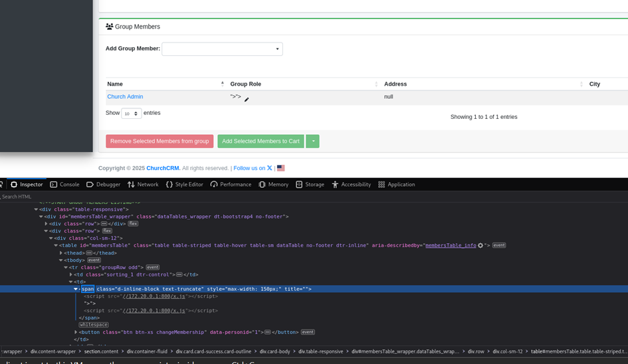
Task: Open the Church Admin member link
Action: tap(125, 96)
